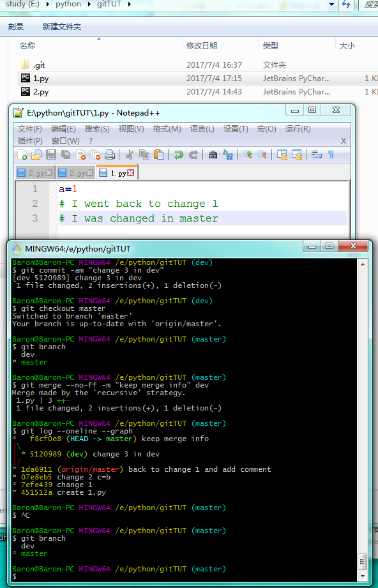Open the address bar history dropdown arrow
The image size is (378, 588).
[x=331, y=4]
